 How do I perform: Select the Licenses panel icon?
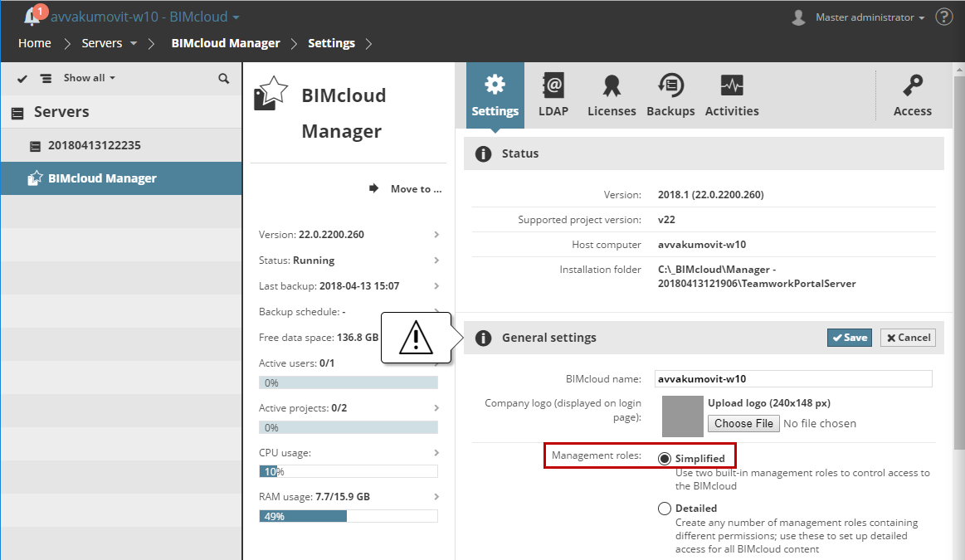click(612, 94)
